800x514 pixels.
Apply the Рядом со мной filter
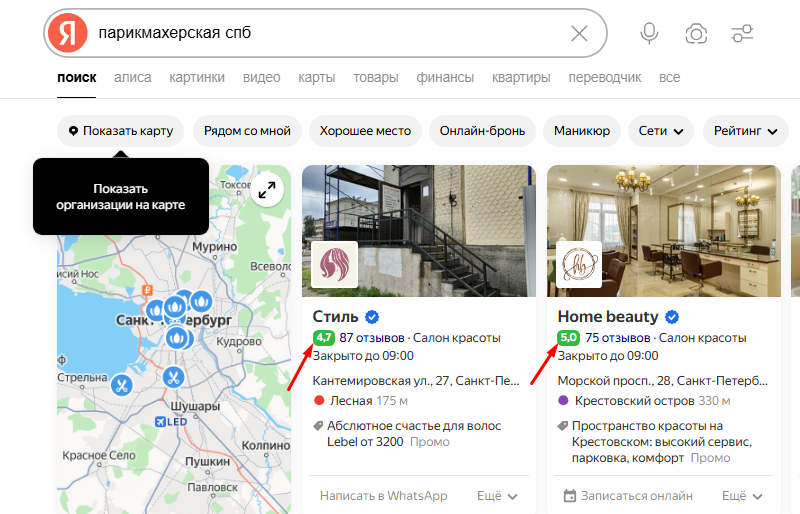point(247,131)
